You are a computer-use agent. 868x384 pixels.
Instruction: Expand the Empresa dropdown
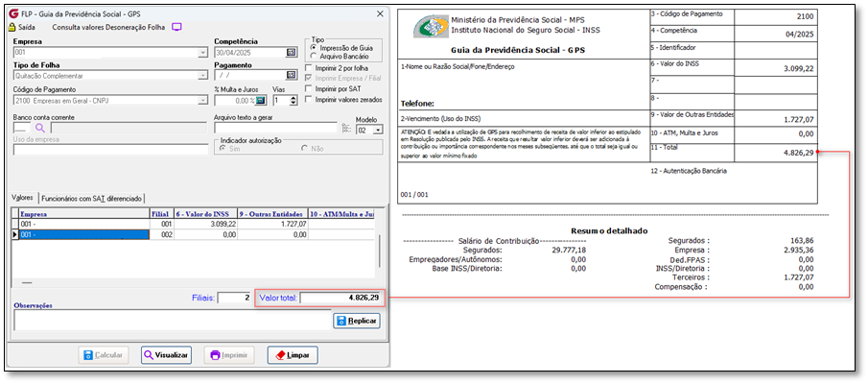point(202,53)
